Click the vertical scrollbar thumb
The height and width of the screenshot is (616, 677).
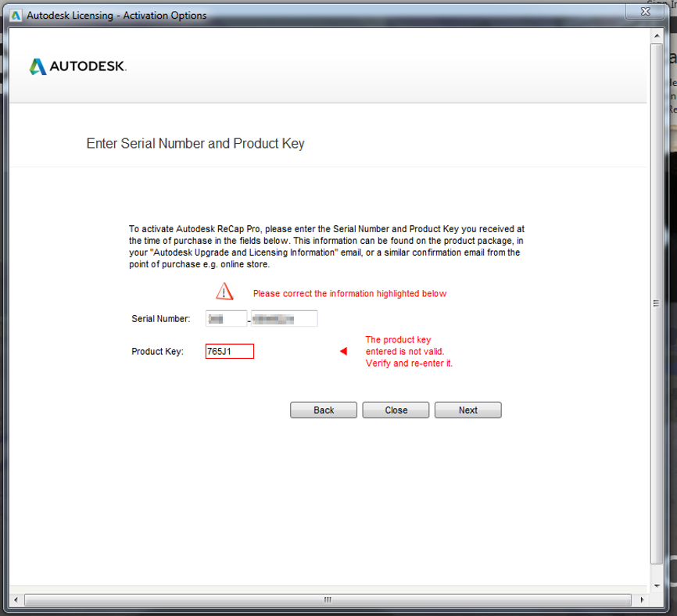pyautogui.click(x=656, y=303)
